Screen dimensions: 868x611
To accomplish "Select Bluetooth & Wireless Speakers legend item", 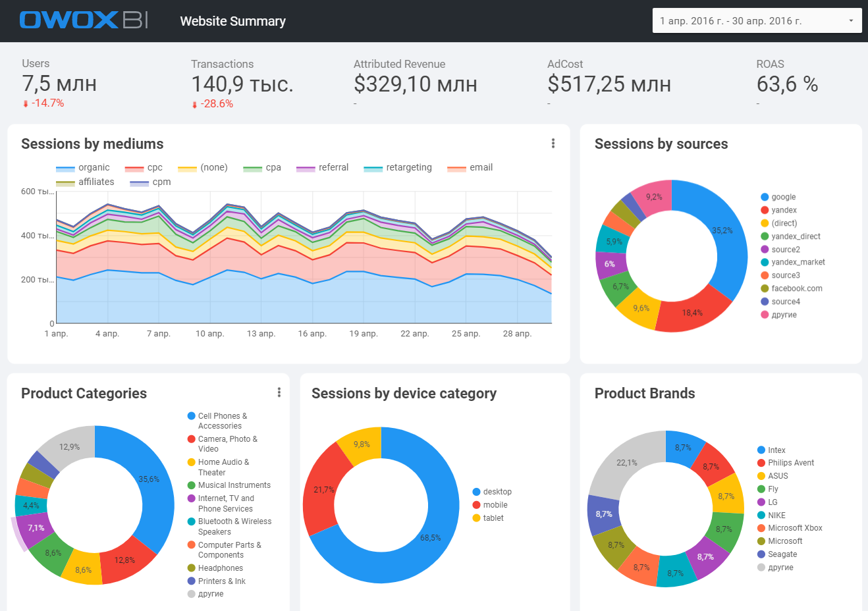I will coord(230,527).
